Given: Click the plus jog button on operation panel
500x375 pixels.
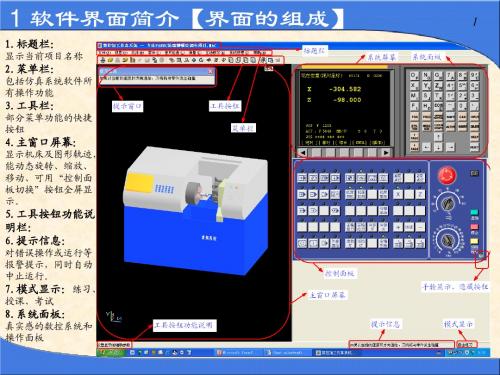Looking at the screenshot, I should coord(398,227).
